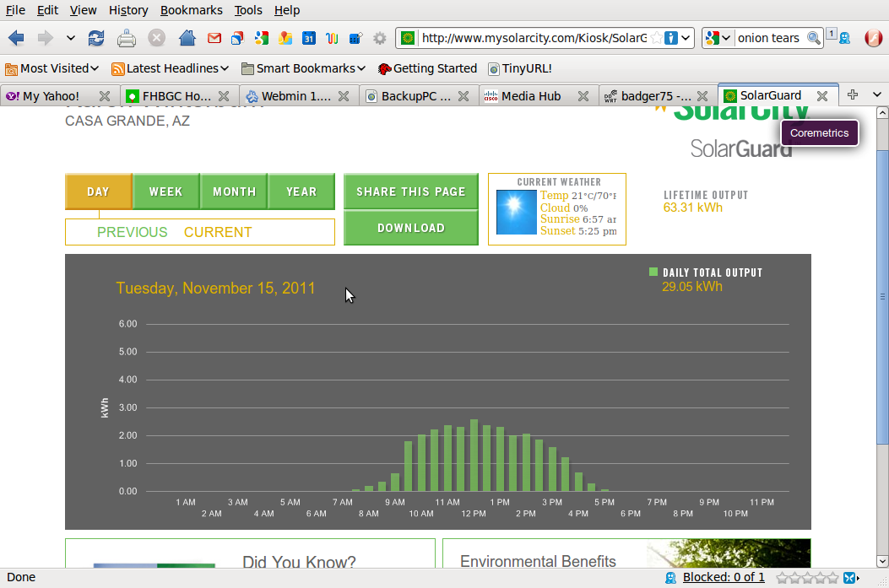Rate the page using the status bar stars

tap(807, 578)
